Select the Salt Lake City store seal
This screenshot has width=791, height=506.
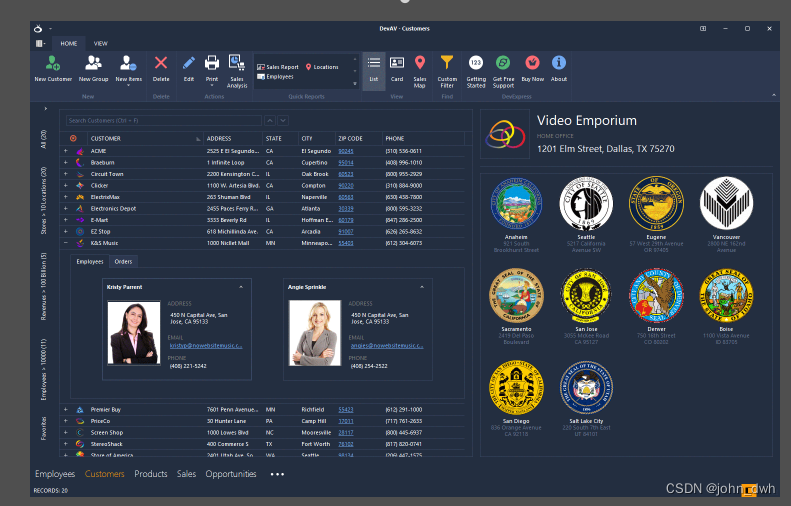(586, 387)
